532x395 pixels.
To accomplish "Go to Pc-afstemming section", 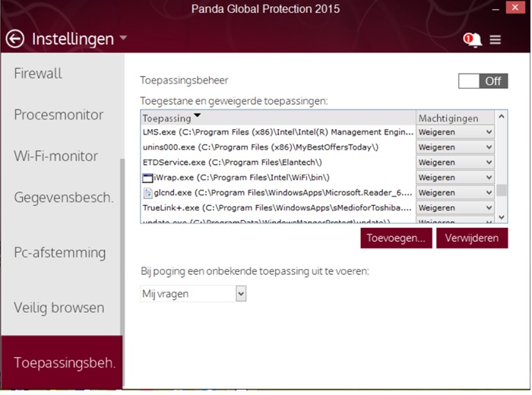I will point(60,253).
